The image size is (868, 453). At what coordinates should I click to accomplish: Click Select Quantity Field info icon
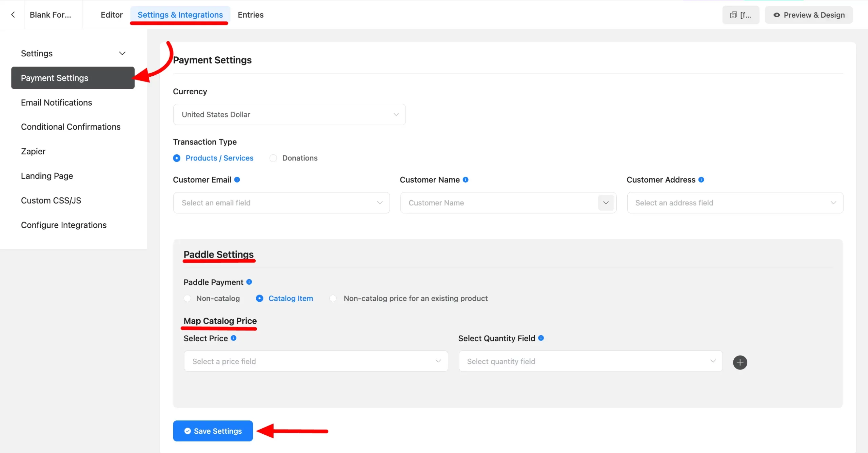coord(541,338)
